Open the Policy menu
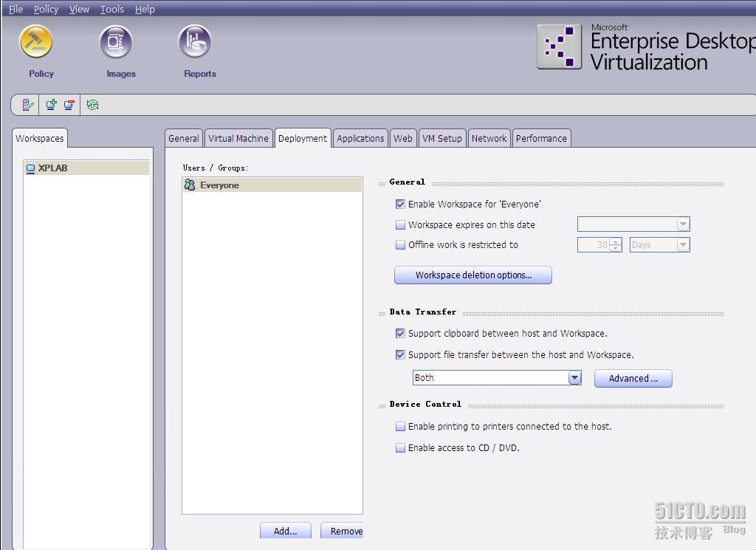The height and width of the screenshot is (550, 756). coord(46,9)
